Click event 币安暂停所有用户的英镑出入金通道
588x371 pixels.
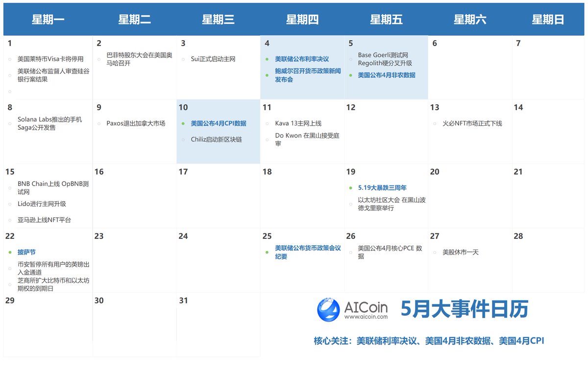(x=53, y=268)
